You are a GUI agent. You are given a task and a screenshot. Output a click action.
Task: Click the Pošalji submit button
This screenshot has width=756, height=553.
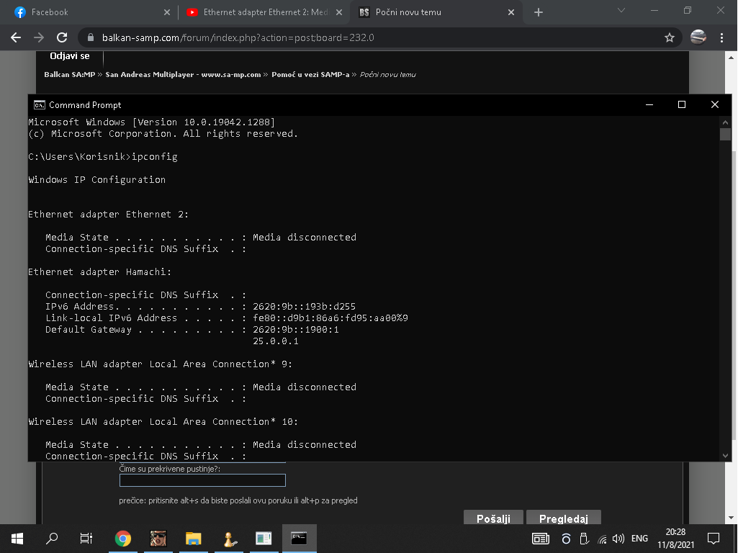click(x=493, y=518)
